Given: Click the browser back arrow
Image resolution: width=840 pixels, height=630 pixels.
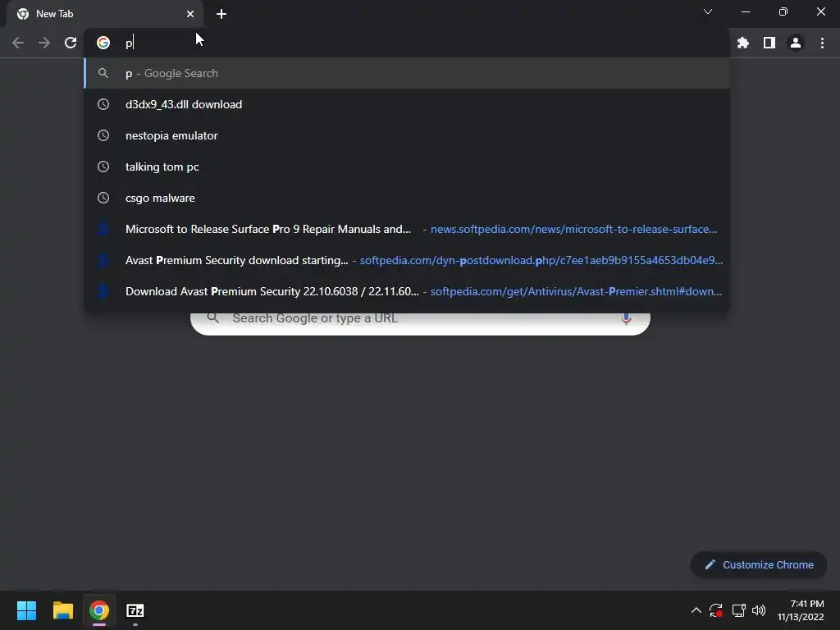Looking at the screenshot, I should point(18,43).
